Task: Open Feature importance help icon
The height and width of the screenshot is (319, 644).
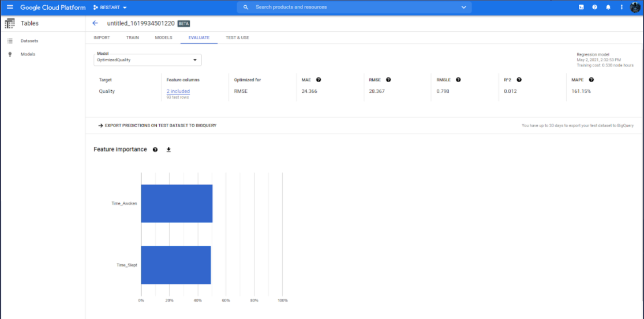Action: pos(155,150)
